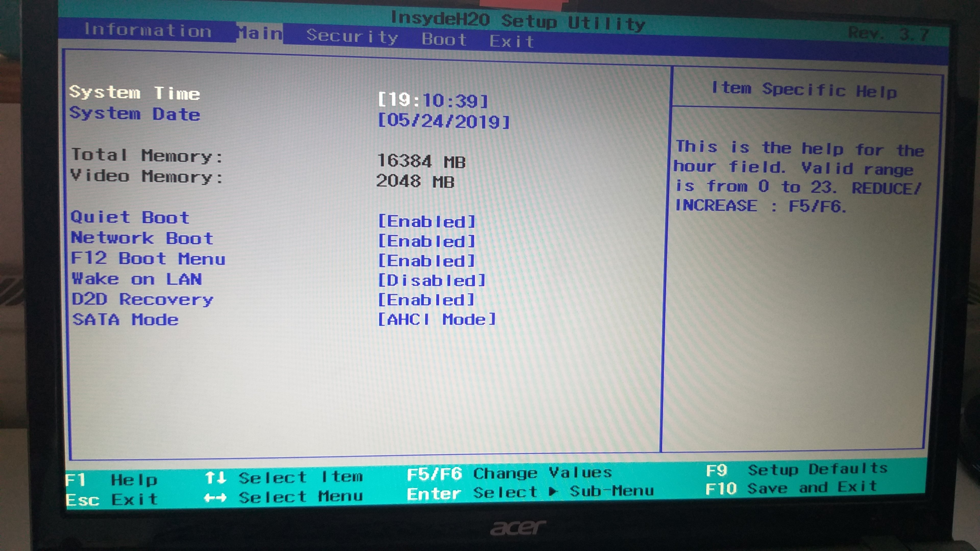The image size is (980, 551).
Task: Click the Quiet Boot setting label
Action: pyautogui.click(x=130, y=218)
